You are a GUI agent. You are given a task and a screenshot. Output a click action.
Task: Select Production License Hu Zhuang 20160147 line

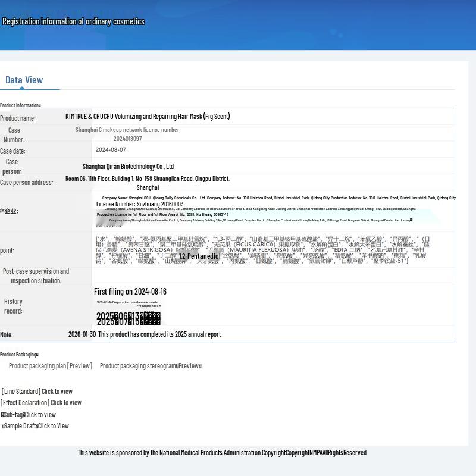click(162, 215)
